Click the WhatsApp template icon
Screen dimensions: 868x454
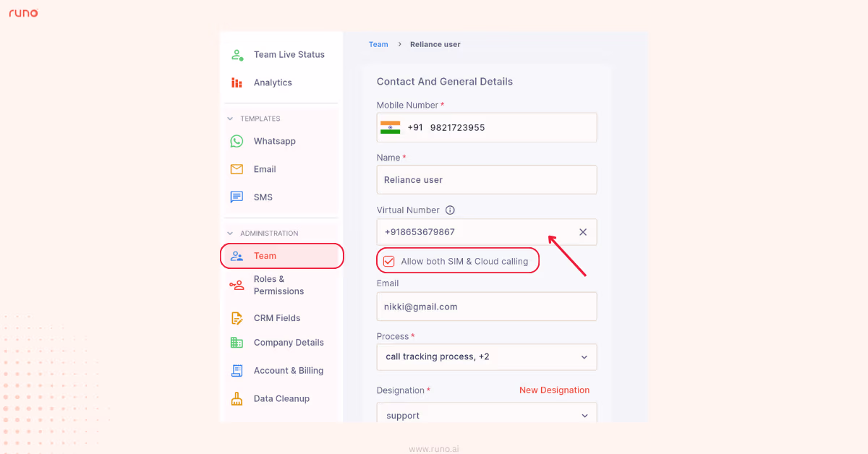click(x=237, y=141)
